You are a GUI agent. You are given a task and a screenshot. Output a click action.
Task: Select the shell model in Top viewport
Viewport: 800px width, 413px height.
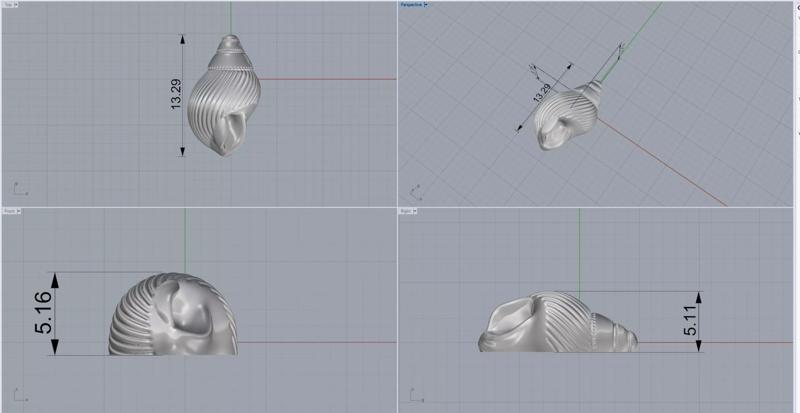pos(224,95)
